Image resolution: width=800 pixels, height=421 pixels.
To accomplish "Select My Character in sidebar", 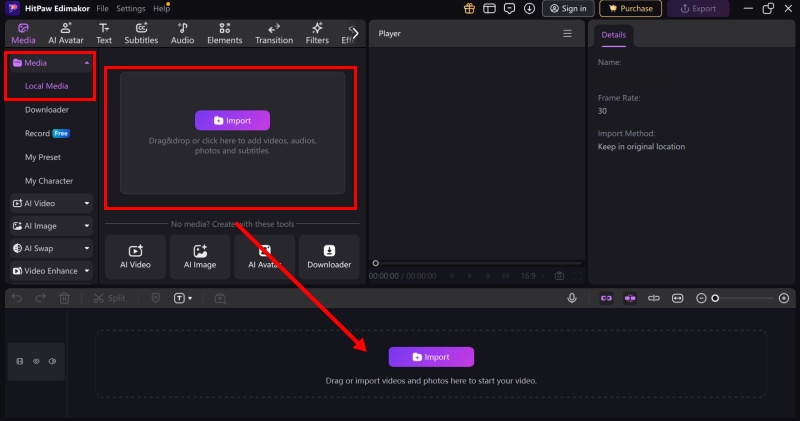I will pyautogui.click(x=49, y=181).
